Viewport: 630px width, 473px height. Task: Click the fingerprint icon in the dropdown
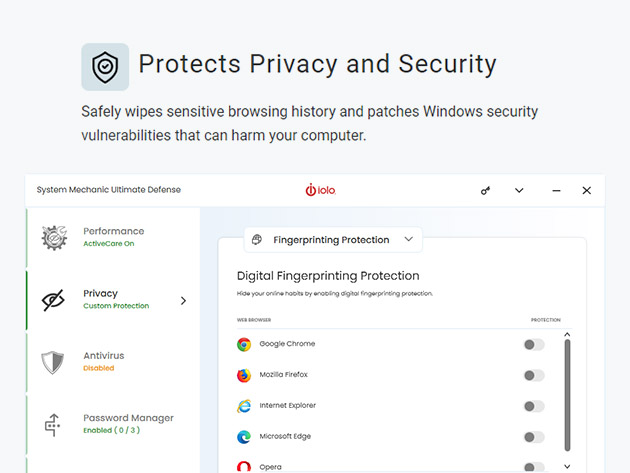257,240
